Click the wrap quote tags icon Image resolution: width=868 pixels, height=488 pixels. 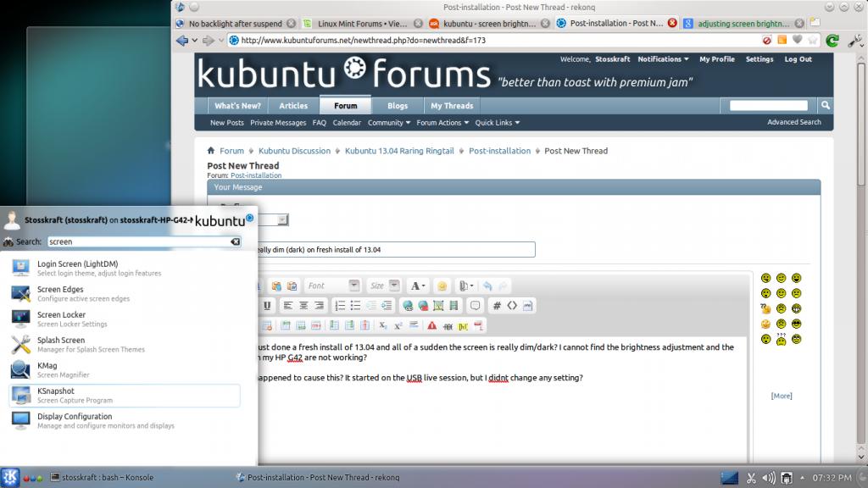(x=476, y=305)
